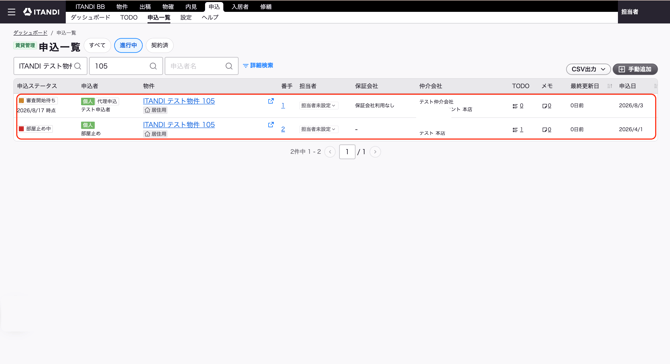Image resolution: width=670 pixels, height=364 pixels.
Task: Click the 居住用 house tag in the 部屋止め中 row
Action: (x=155, y=134)
